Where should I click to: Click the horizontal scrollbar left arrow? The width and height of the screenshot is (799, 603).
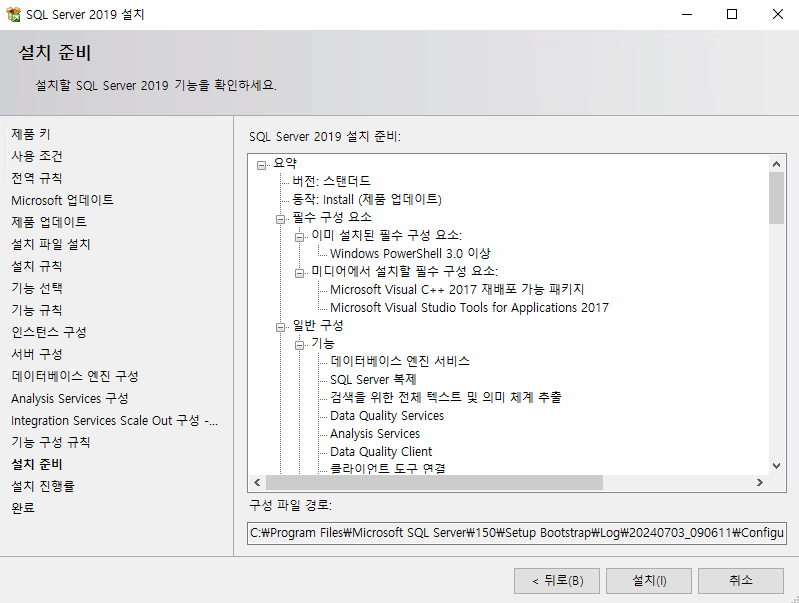257,482
